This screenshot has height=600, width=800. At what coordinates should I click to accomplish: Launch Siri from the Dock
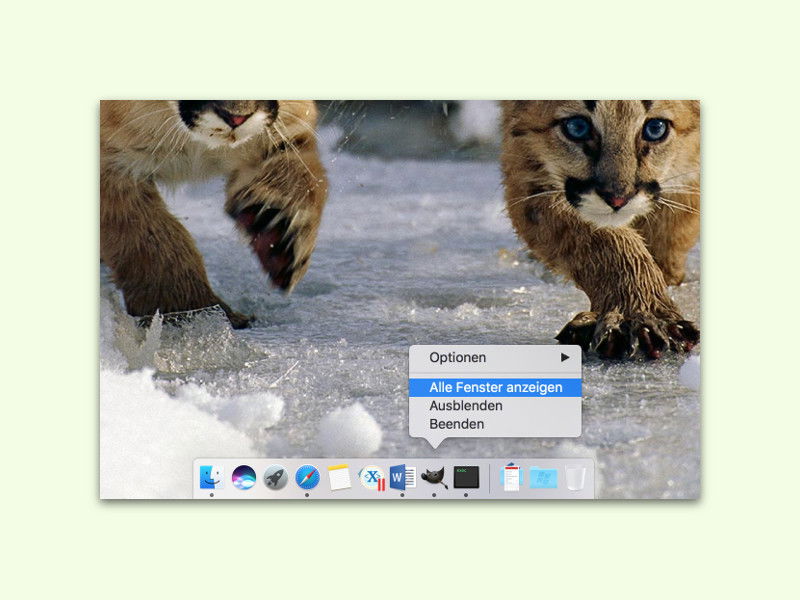[244, 478]
